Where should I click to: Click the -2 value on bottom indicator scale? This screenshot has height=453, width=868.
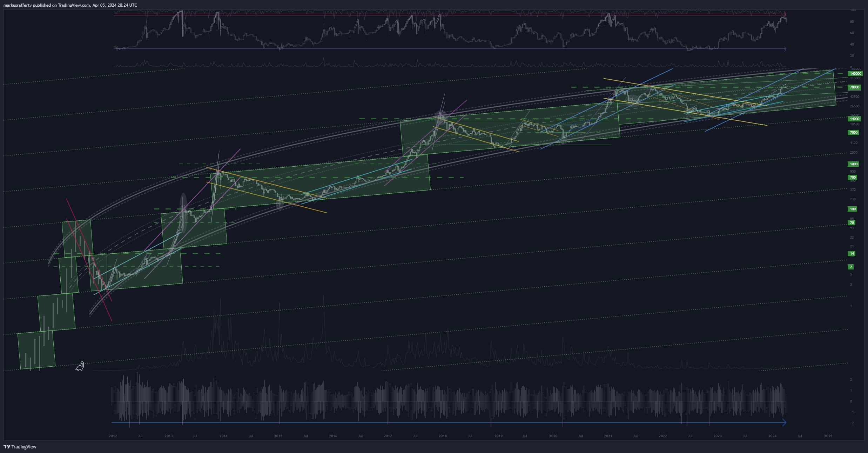(852, 423)
